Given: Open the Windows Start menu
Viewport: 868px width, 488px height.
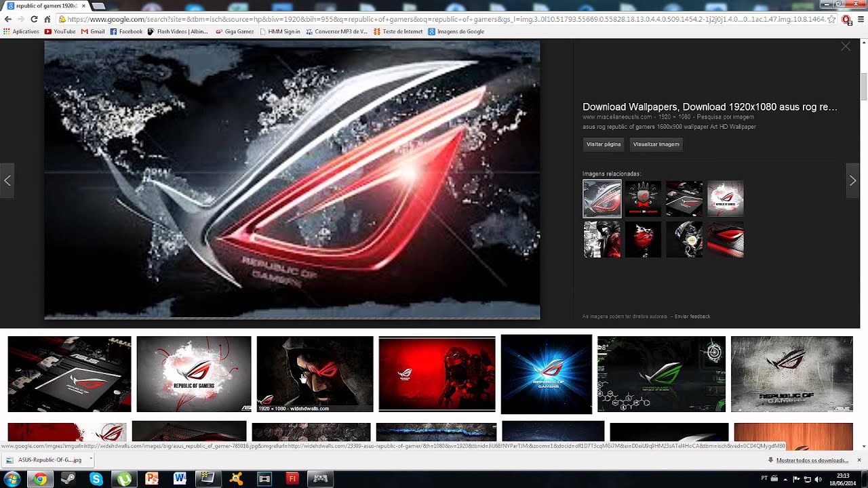Looking at the screenshot, I should pyautogui.click(x=12, y=479).
